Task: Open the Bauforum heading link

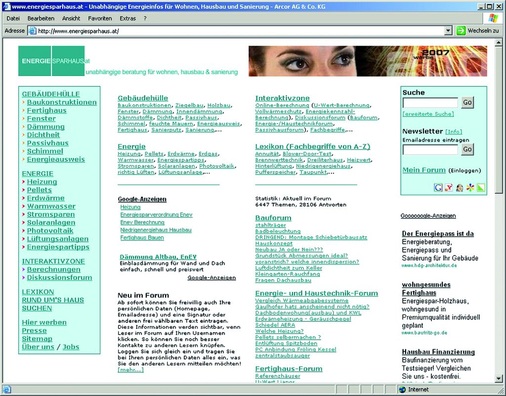Action: tap(273, 218)
